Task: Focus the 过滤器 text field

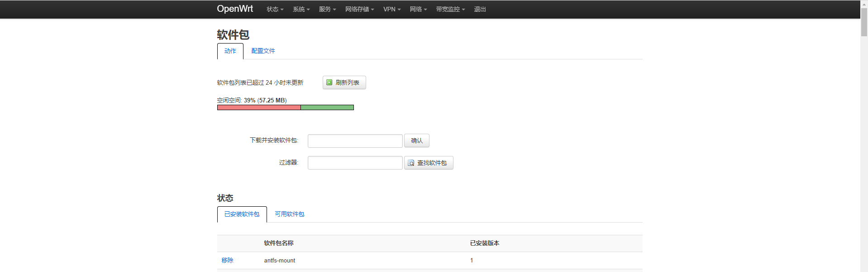Action: [355, 163]
